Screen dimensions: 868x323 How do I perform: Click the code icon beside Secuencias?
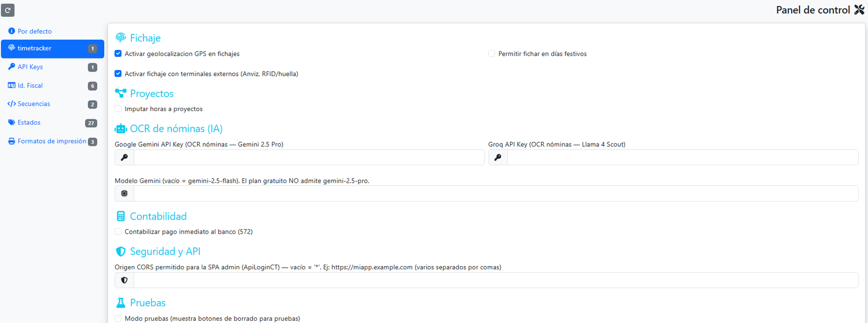click(11, 104)
